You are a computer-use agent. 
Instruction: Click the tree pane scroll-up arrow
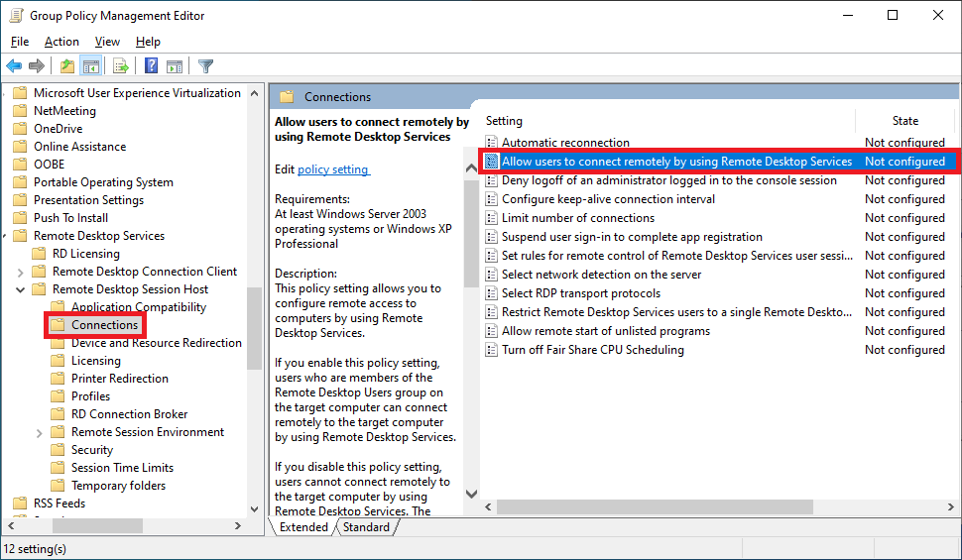click(x=254, y=93)
